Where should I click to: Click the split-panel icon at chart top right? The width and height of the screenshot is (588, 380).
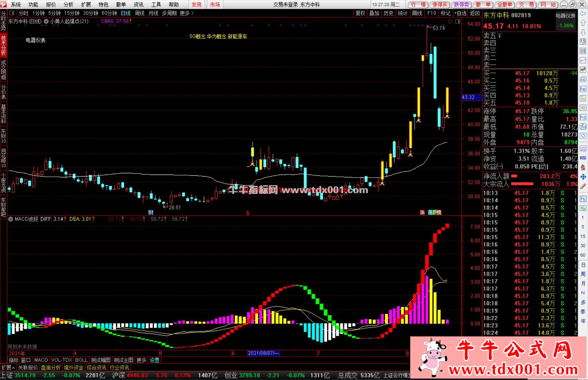pos(458,22)
